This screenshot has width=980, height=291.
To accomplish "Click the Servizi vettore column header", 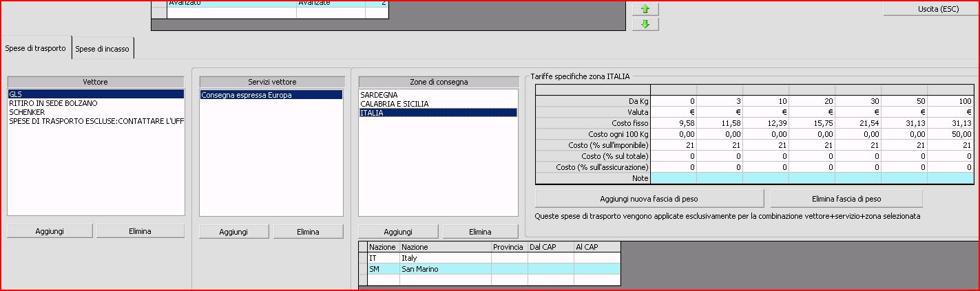I will point(271,82).
